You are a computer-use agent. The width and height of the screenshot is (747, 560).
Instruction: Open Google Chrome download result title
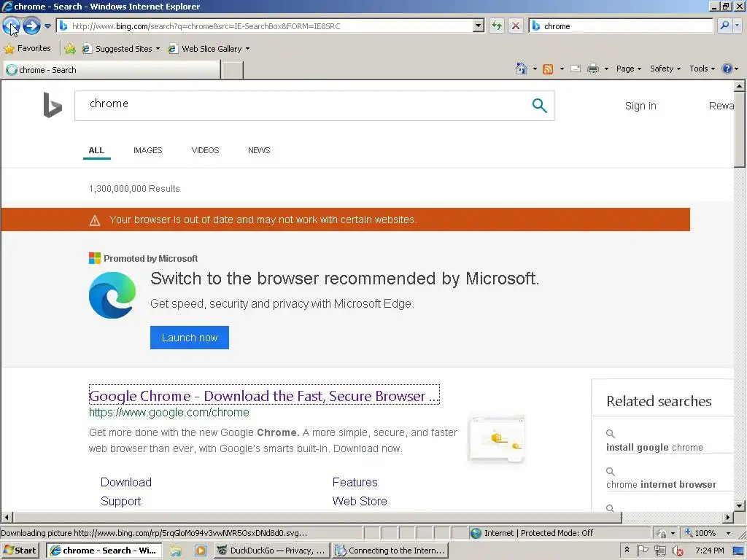pyautogui.click(x=264, y=396)
